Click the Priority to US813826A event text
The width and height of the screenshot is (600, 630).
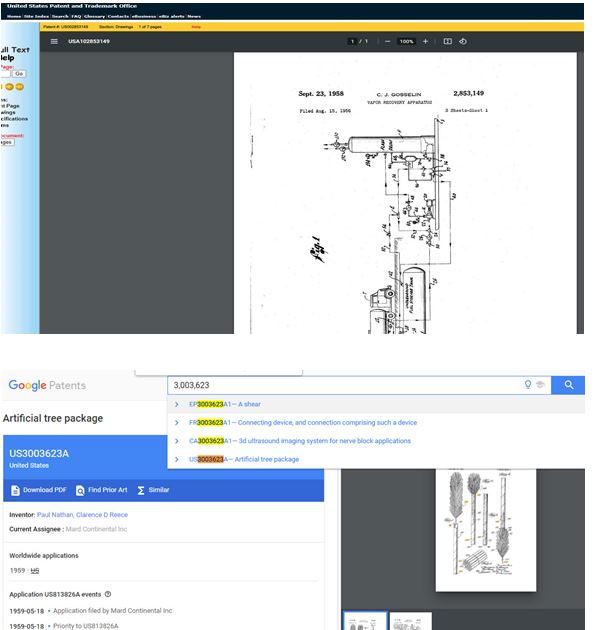tap(86, 626)
